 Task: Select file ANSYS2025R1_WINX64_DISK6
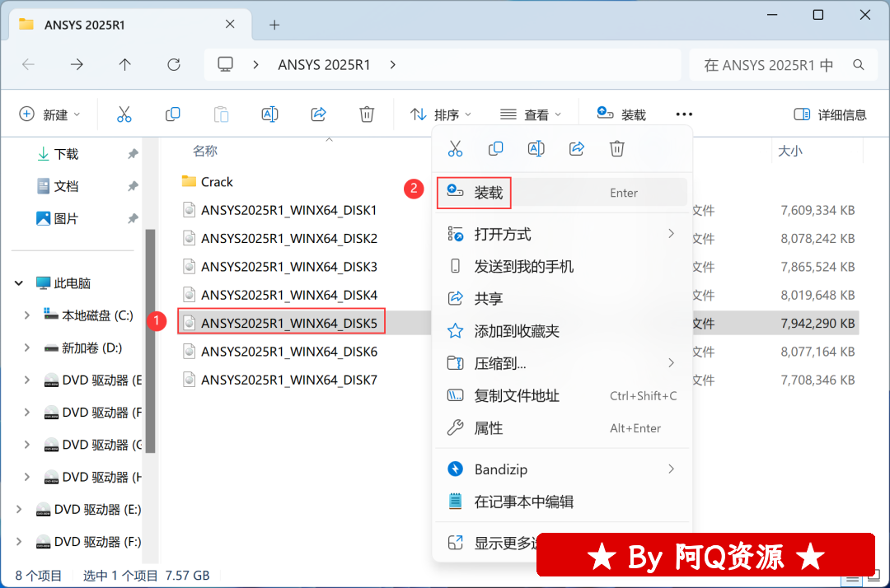click(280, 352)
